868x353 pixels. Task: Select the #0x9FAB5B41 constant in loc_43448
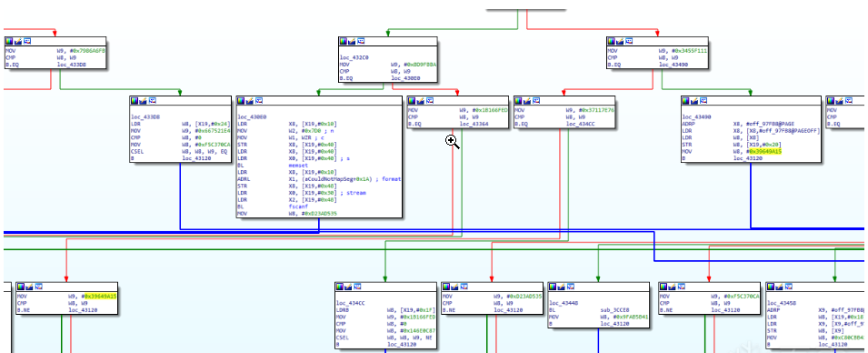pyautogui.click(x=632, y=317)
